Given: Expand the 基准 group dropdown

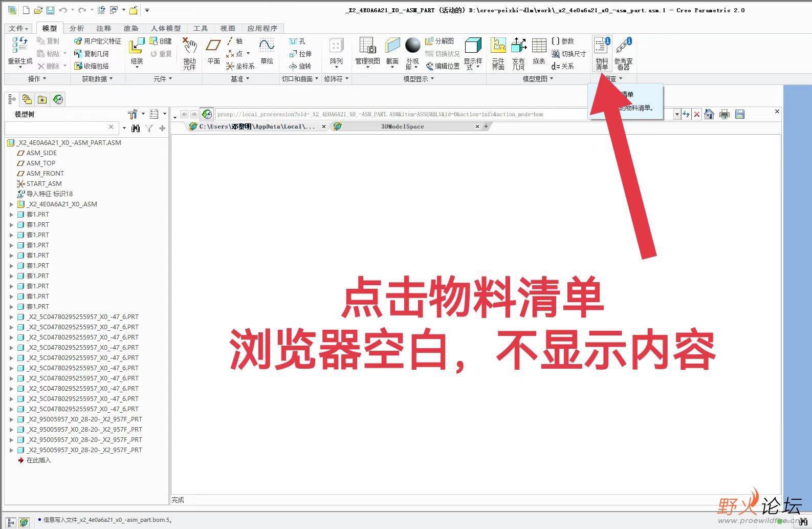Looking at the screenshot, I should tap(240, 79).
